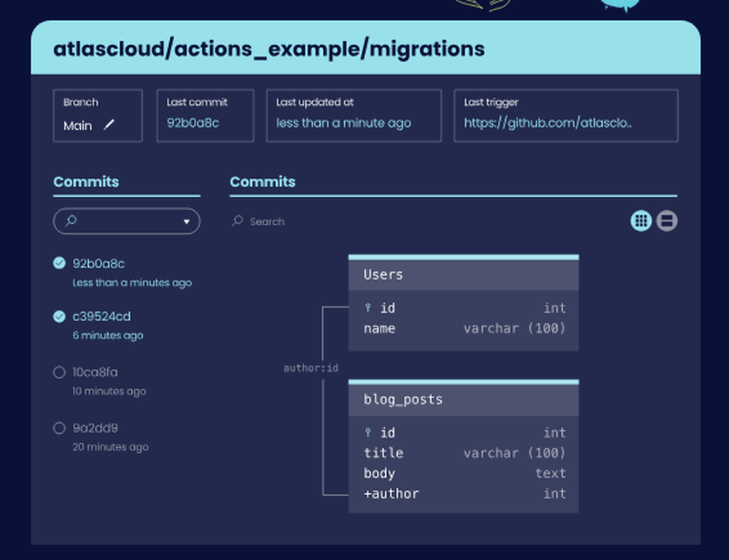Viewport: 729px width, 560px height.
Task: Click the '+author' column in blog_posts
Action: (x=391, y=494)
